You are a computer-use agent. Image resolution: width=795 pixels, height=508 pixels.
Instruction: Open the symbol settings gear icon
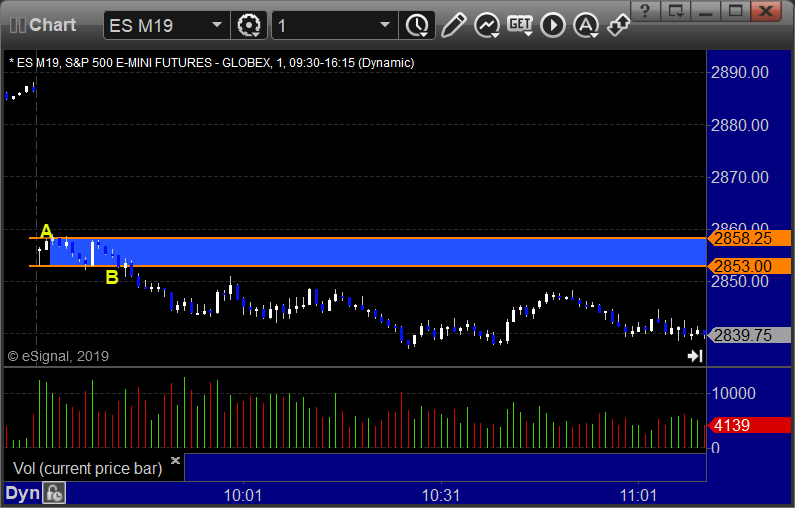point(248,25)
